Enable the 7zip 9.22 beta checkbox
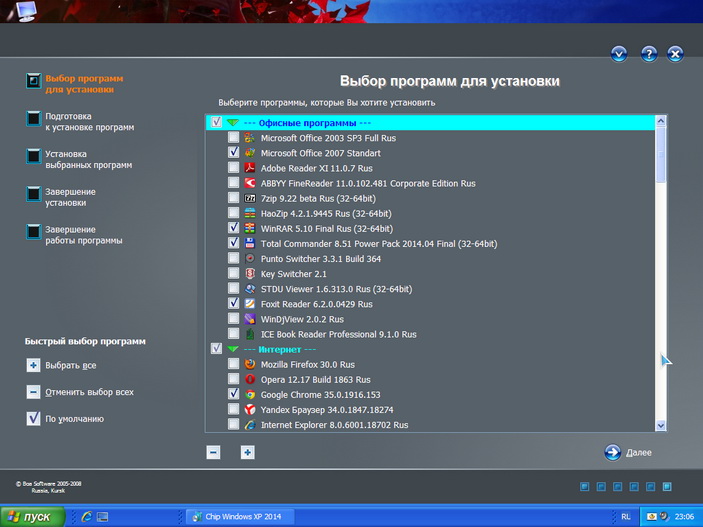The height and width of the screenshot is (527, 703). click(233, 198)
